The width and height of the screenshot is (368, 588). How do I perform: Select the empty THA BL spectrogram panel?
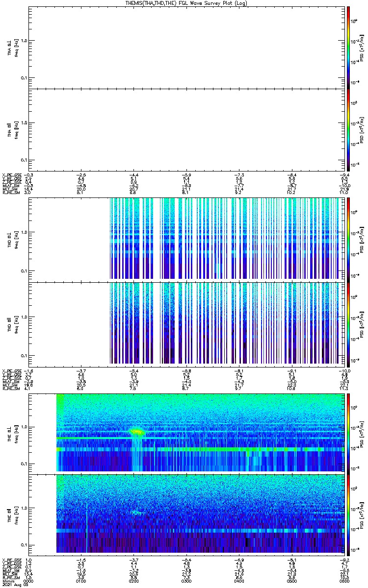pos(186,48)
